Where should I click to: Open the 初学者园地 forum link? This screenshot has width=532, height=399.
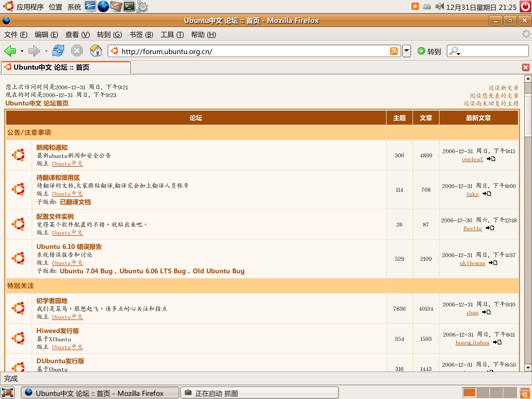(x=52, y=301)
